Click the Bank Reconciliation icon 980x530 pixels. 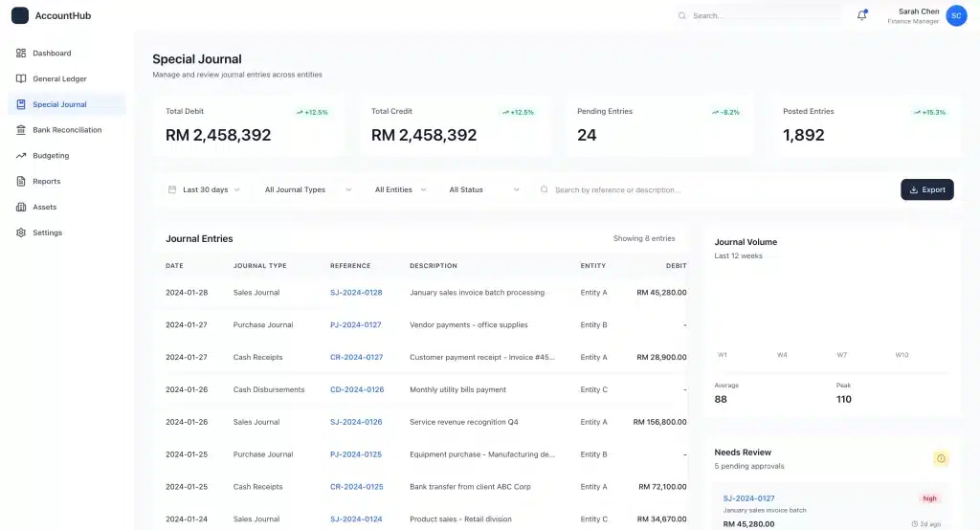click(x=21, y=130)
